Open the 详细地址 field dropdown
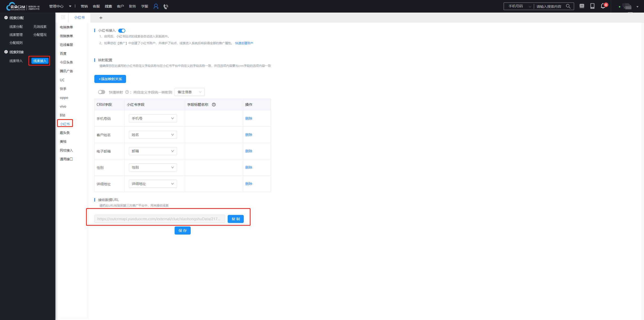Screen dimensions: 644x320 tap(153, 184)
